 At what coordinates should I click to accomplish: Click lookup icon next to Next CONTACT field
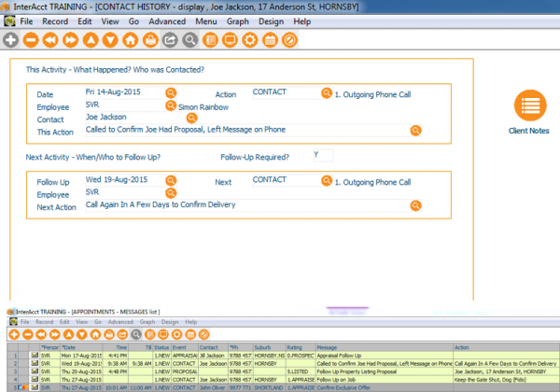pos(327,180)
